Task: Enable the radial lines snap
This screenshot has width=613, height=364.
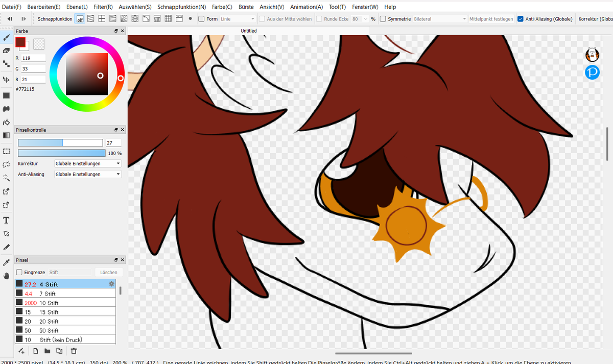Action: [124, 19]
